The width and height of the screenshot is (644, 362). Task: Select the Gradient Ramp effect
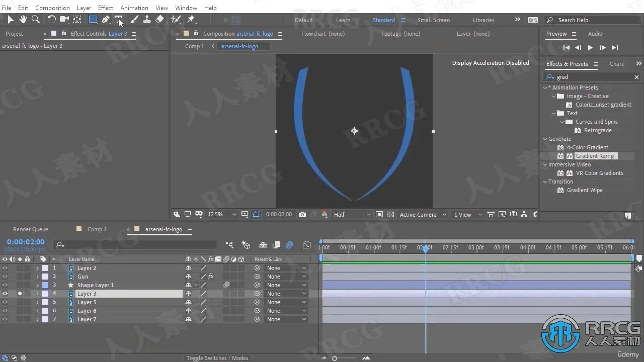click(595, 156)
